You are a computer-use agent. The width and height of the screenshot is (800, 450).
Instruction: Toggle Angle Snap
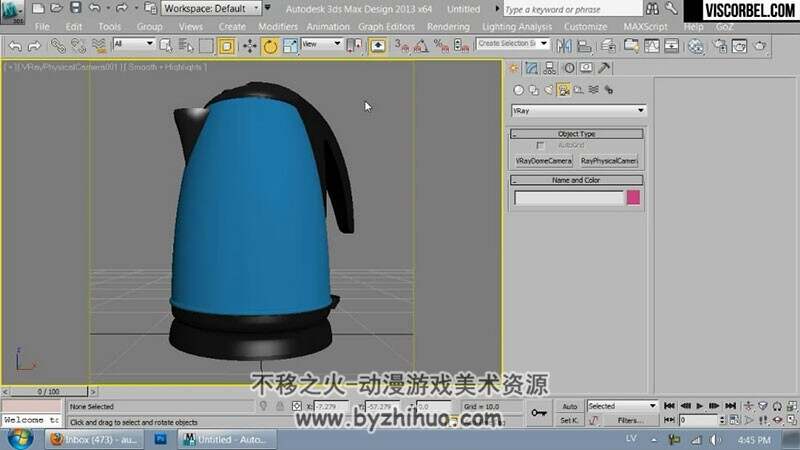421,46
